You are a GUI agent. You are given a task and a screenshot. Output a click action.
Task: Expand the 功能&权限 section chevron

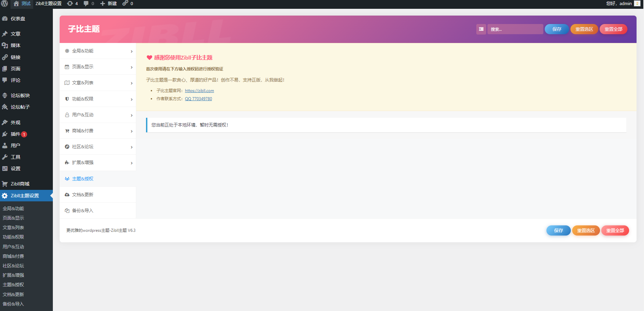coord(132,99)
